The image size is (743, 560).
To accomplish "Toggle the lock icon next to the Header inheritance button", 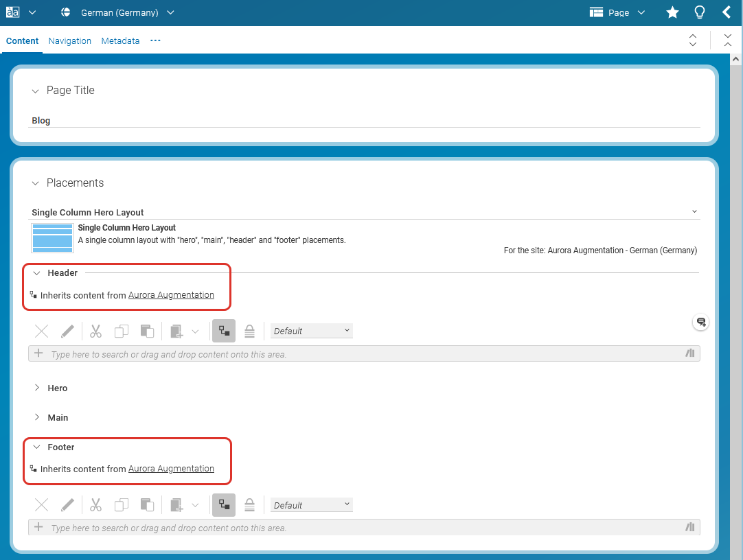I will pyautogui.click(x=249, y=331).
